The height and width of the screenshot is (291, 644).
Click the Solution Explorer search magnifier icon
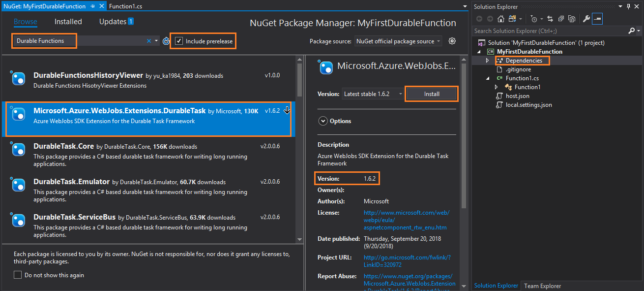click(631, 31)
